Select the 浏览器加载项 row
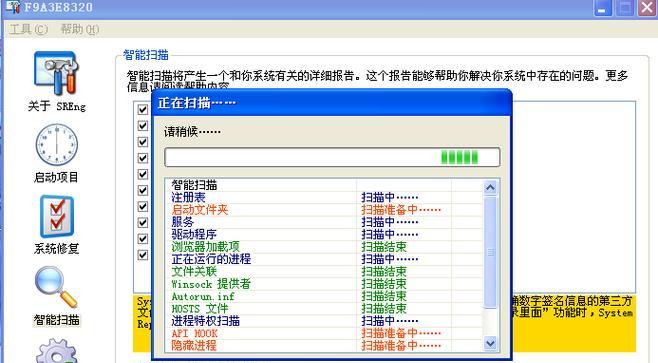Viewport: 658px width, 363px height. point(324,247)
